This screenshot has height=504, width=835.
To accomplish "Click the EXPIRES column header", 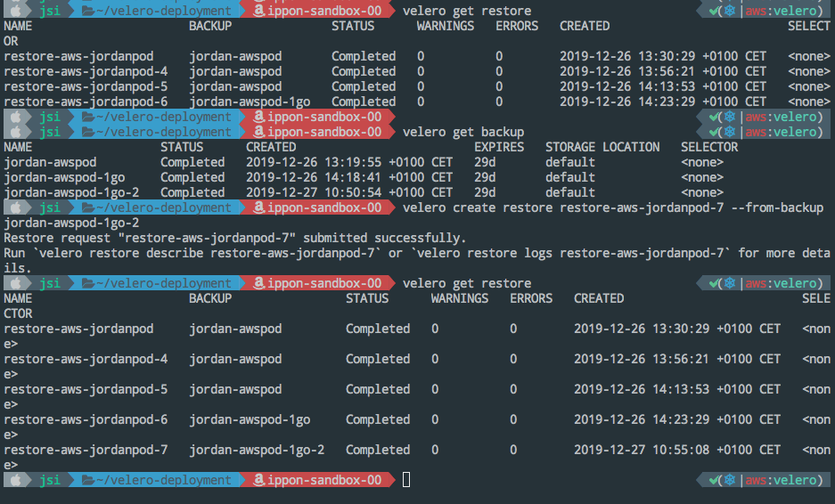I will coord(498,147).
